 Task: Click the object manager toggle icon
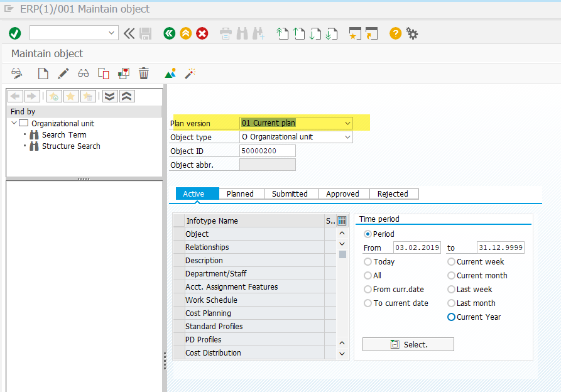coord(16,73)
